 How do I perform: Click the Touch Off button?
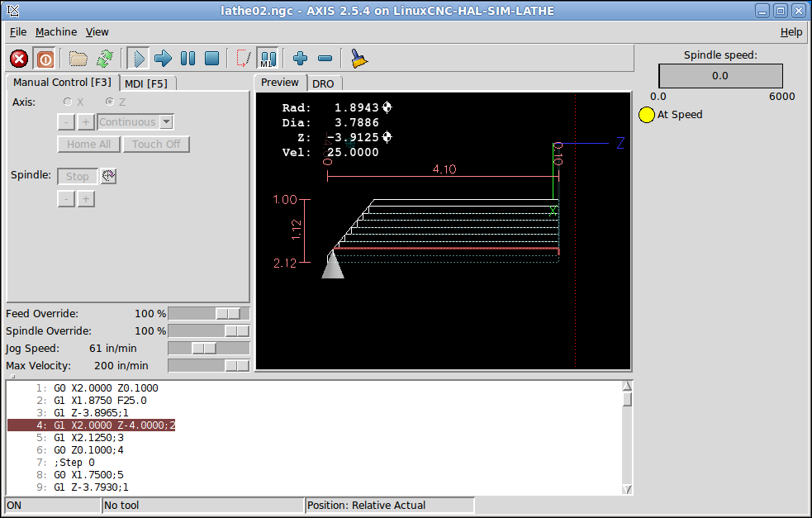[x=156, y=144]
